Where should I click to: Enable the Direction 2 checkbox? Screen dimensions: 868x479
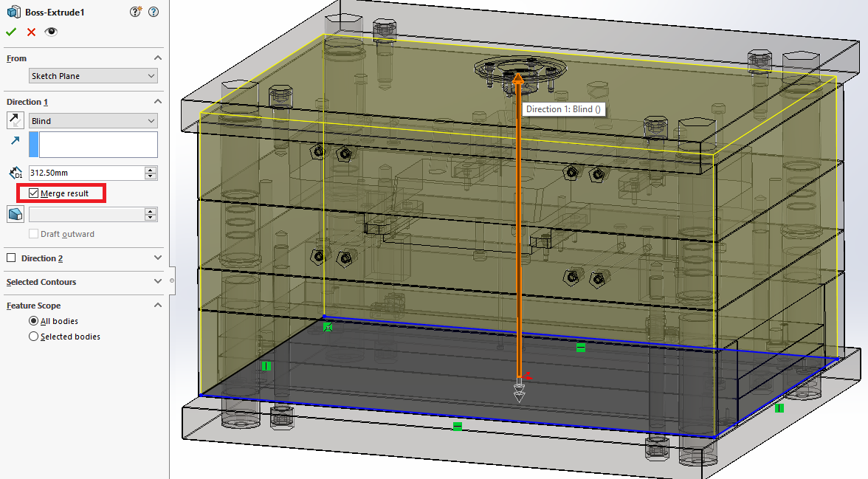tap(11, 258)
